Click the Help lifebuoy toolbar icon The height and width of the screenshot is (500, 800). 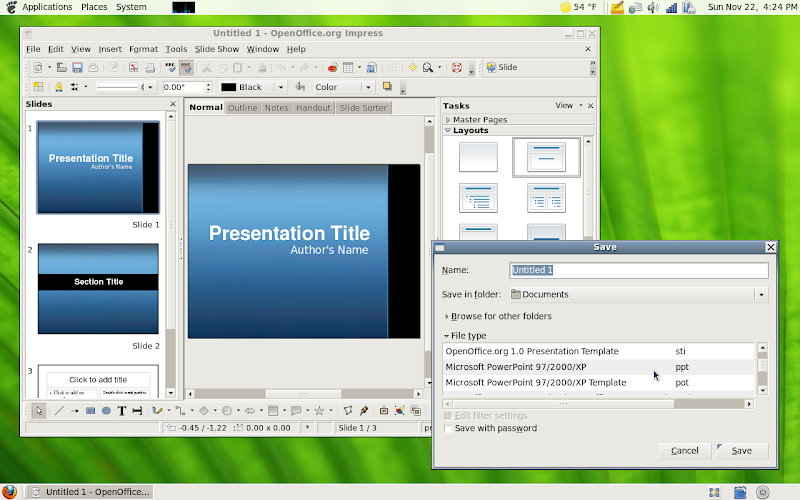pyautogui.click(x=457, y=68)
